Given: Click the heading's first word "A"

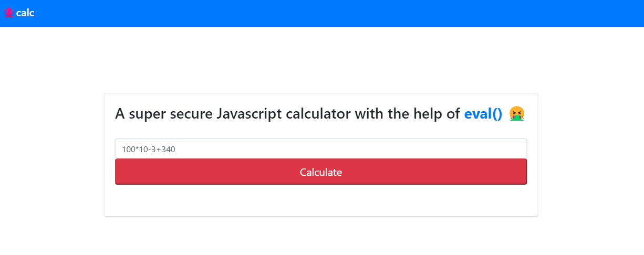Looking at the screenshot, I should tap(120, 113).
